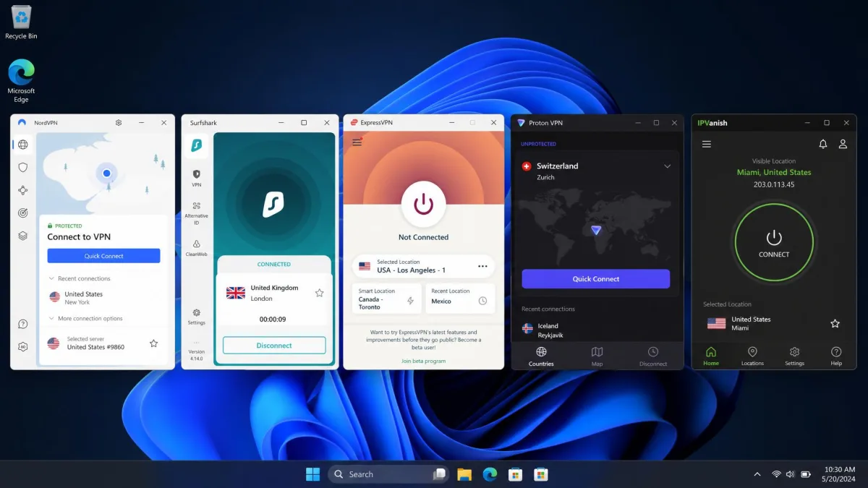Open the IPVanish account profile icon
Viewport: 868px width, 488px height.
(x=843, y=144)
